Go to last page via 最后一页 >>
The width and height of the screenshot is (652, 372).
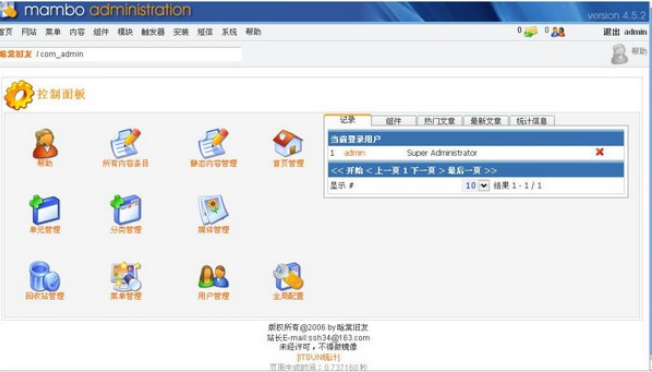pos(472,170)
